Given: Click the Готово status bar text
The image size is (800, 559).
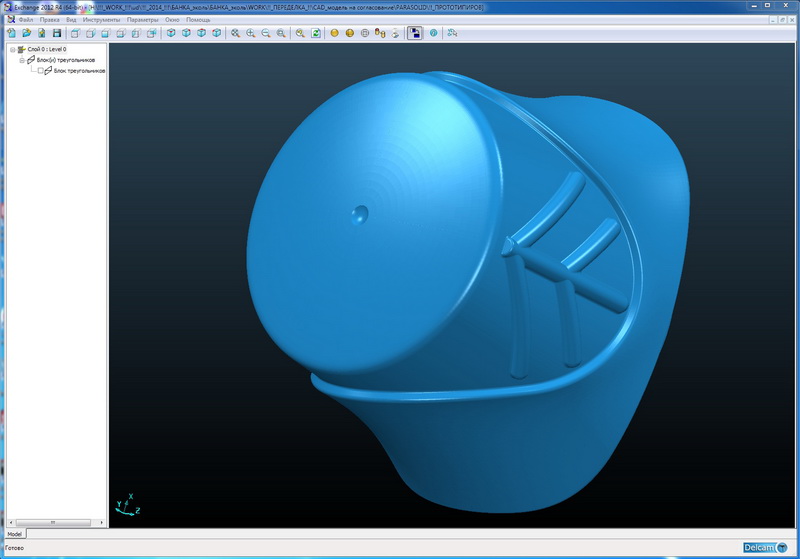Looking at the screenshot, I should pyautogui.click(x=14, y=548).
